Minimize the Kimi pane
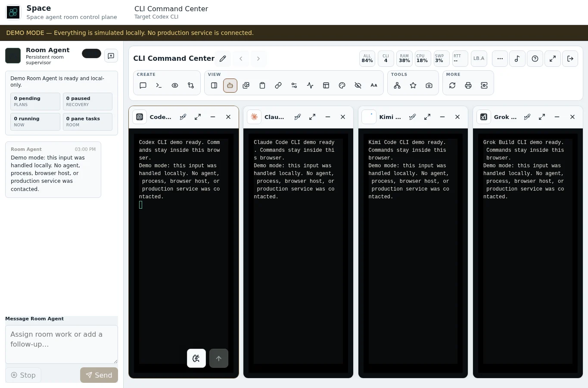Image resolution: width=588 pixels, height=388 pixels. (442, 117)
